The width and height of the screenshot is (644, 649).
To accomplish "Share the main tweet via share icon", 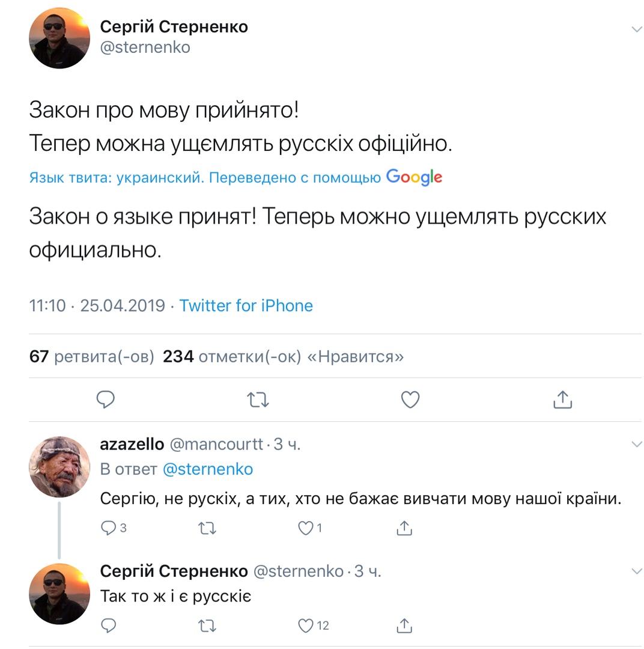I will coord(562,399).
